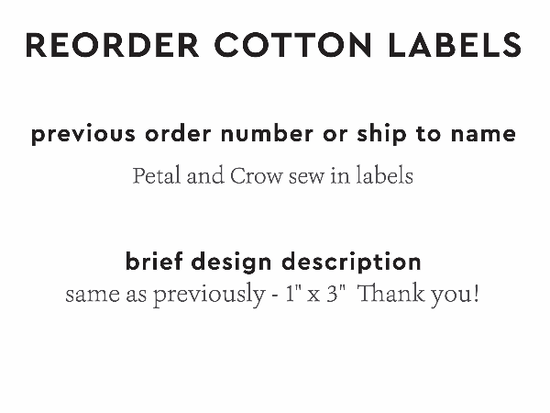This screenshot has height=413, width=550.
Task: Click the 'Petal and Crow sew in labels' text
Action: click(273, 175)
